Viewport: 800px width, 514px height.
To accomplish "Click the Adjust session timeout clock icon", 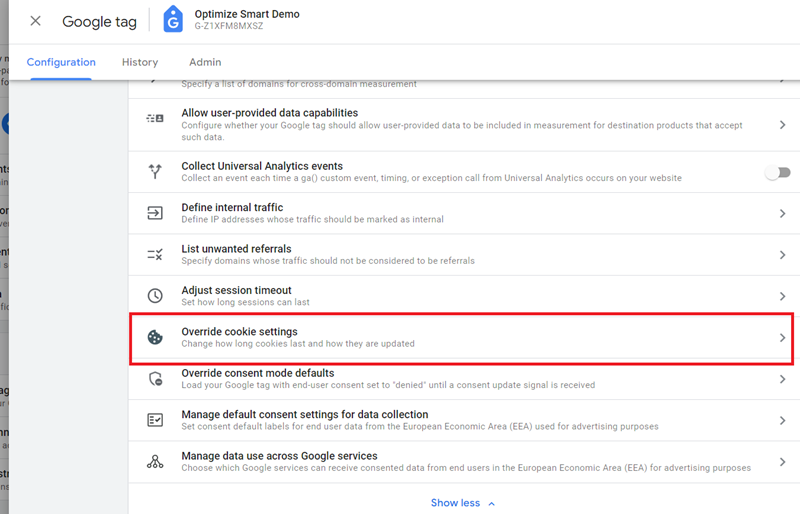I will pyautogui.click(x=155, y=296).
